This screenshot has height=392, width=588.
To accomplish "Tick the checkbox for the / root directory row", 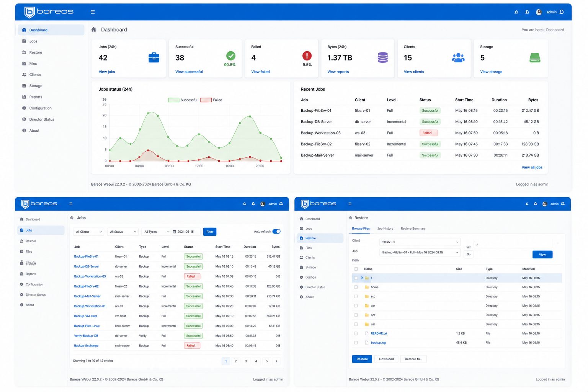I will [x=356, y=278].
